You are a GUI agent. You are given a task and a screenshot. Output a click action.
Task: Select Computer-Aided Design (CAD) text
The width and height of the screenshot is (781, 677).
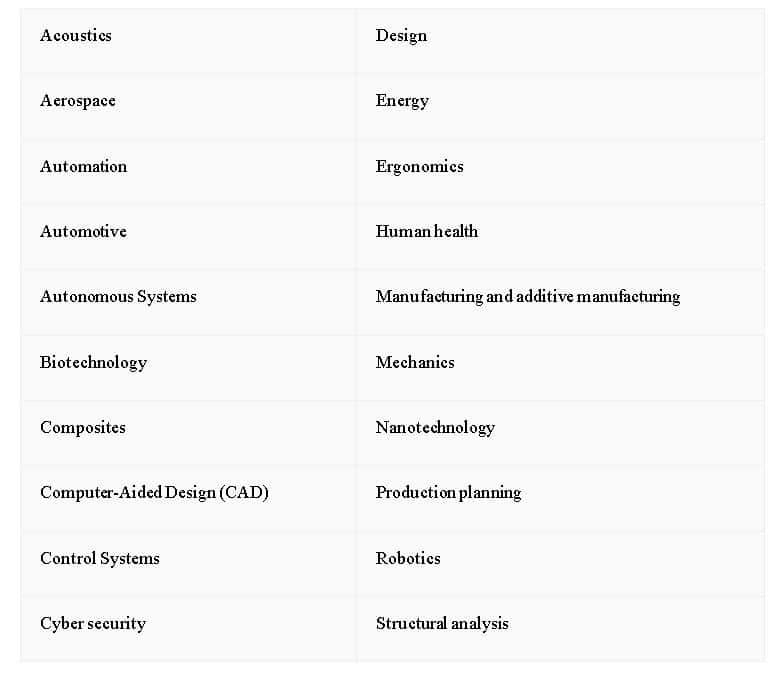tap(154, 493)
